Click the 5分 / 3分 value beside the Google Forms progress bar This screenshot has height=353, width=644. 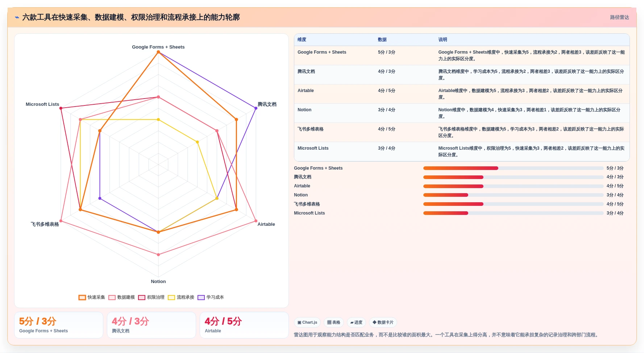(615, 168)
